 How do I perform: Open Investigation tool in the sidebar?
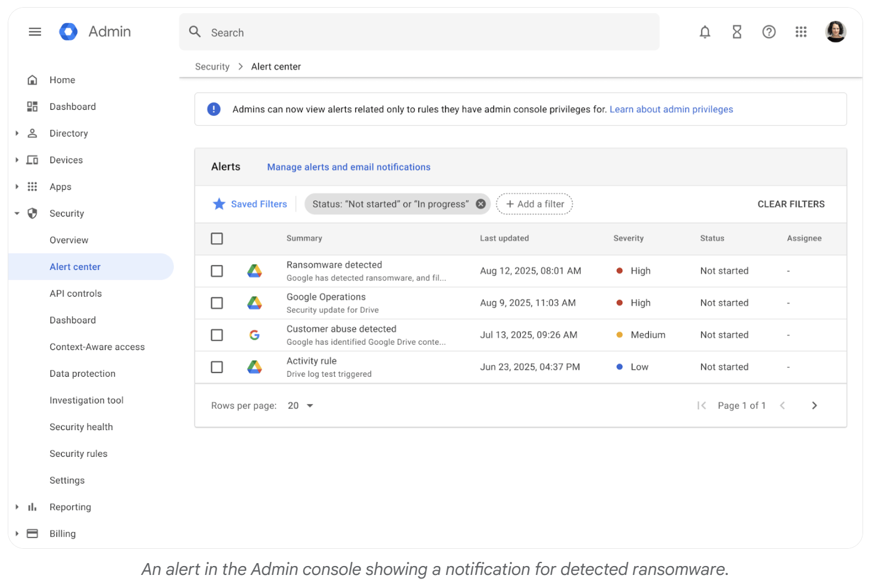87,401
